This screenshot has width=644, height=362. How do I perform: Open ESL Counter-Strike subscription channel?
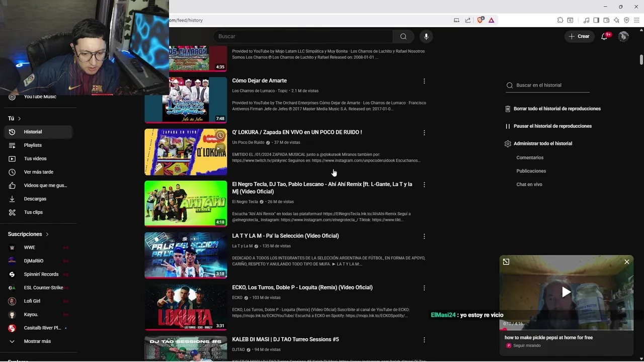click(x=38, y=288)
